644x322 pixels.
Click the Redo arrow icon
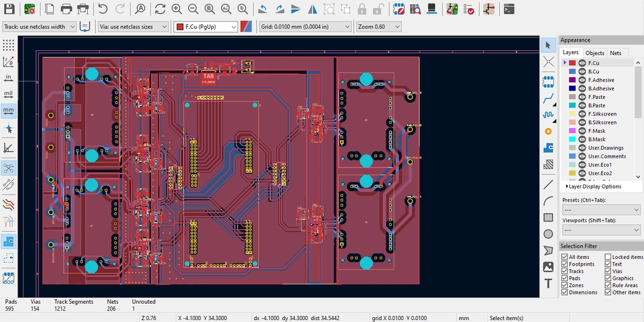tap(120, 9)
